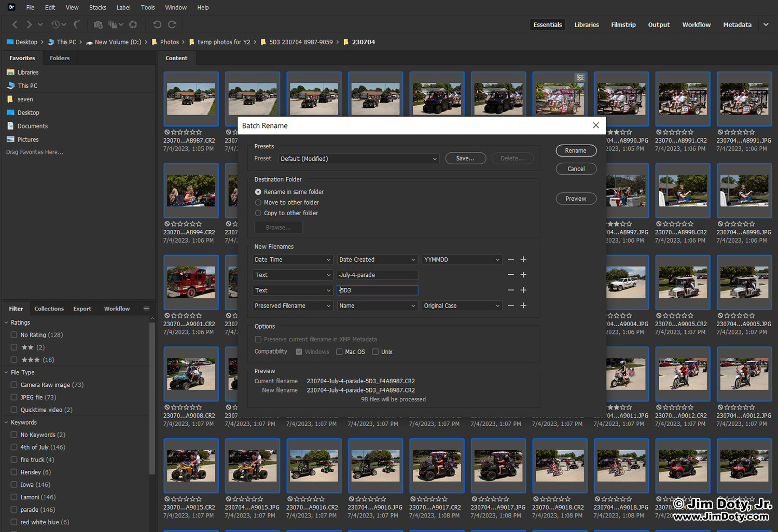Open the seven folder favorite
The width and height of the screenshot is (778, 532).
tap(20, 99)
